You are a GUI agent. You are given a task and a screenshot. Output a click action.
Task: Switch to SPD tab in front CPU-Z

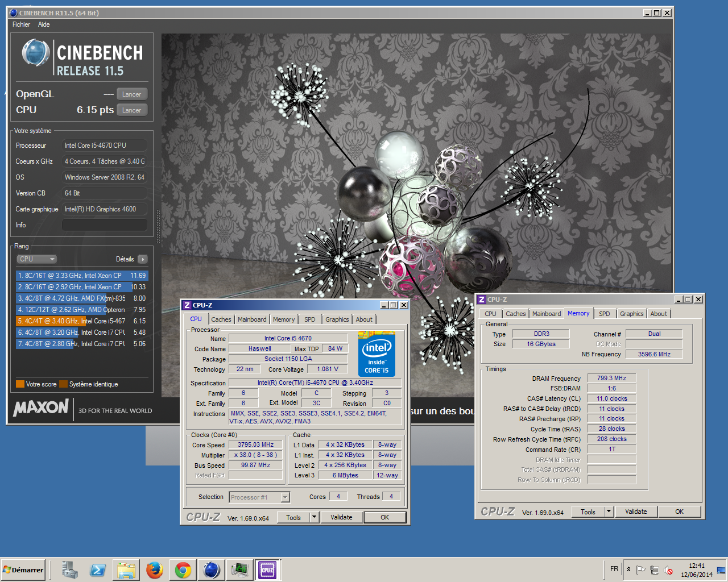[310, 319]
